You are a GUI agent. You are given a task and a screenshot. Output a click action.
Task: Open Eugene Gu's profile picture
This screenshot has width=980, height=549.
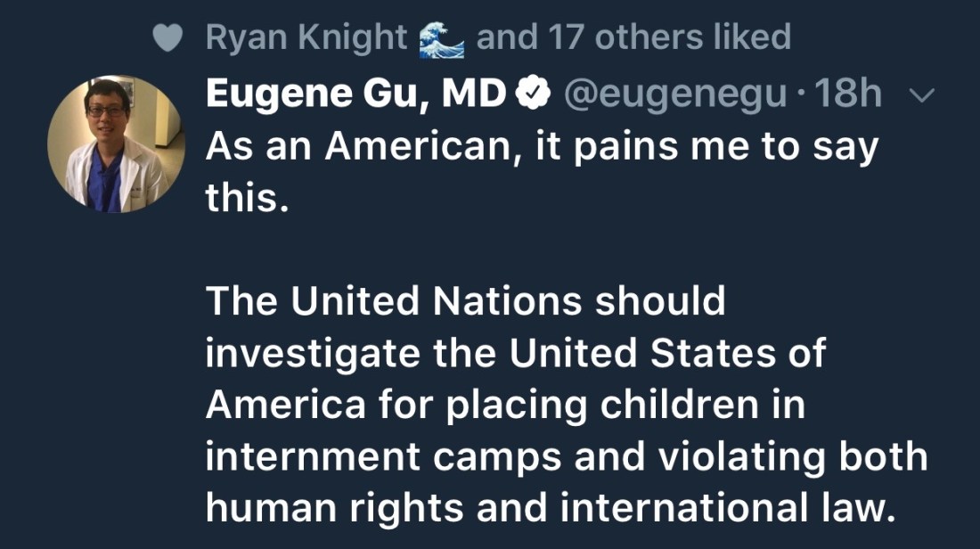point(116,143)
